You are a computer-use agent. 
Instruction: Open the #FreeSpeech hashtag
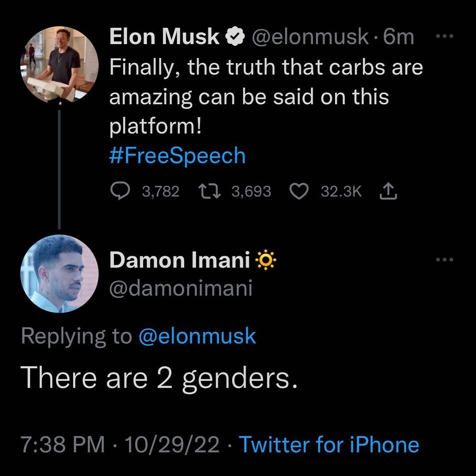click(x=177, y=156)
